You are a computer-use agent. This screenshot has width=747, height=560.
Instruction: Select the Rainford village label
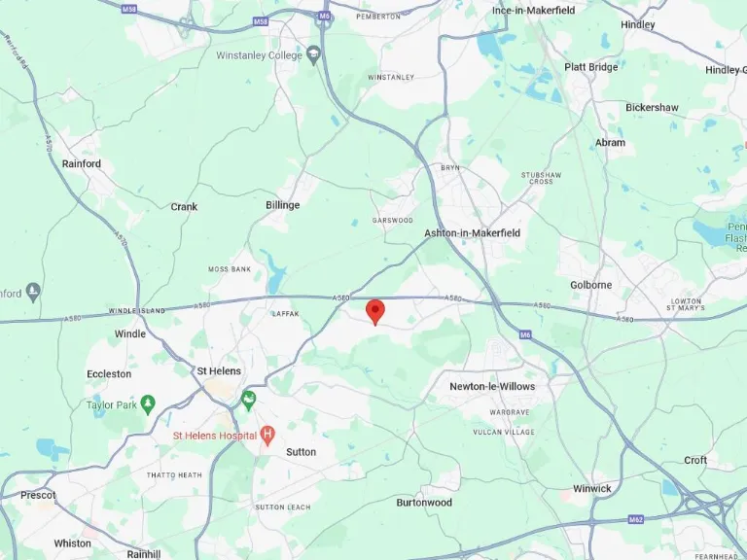point(82,163)
